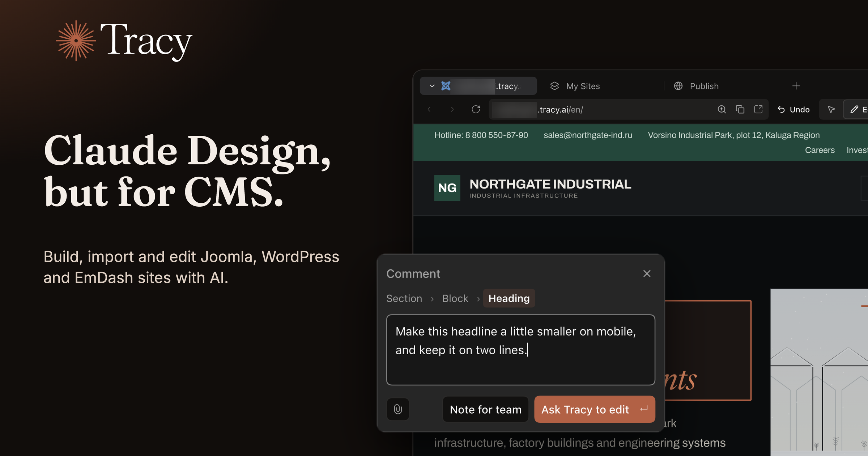Click the Undo button
868x456 pixels.
(793, 110)
